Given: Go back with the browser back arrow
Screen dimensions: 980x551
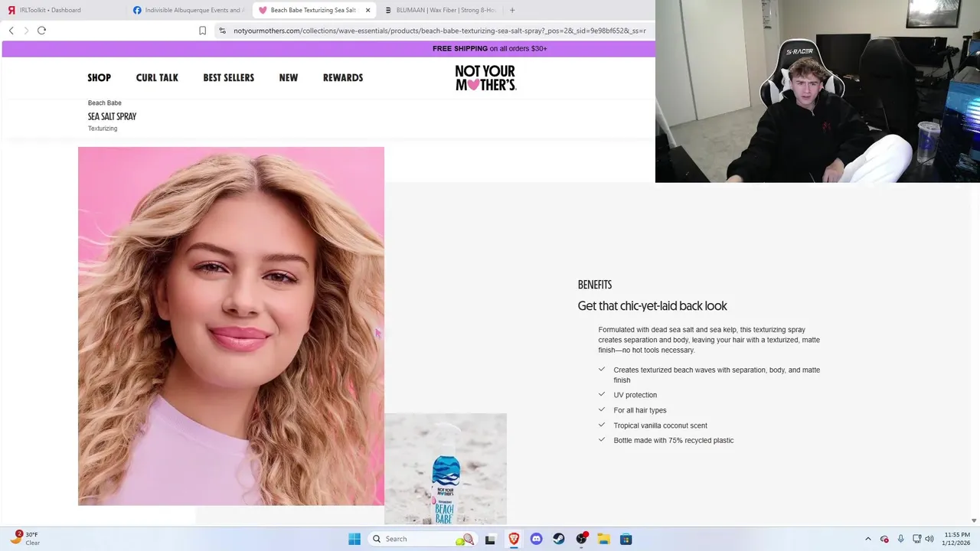Looking at the screenshot, I should 11,31.
